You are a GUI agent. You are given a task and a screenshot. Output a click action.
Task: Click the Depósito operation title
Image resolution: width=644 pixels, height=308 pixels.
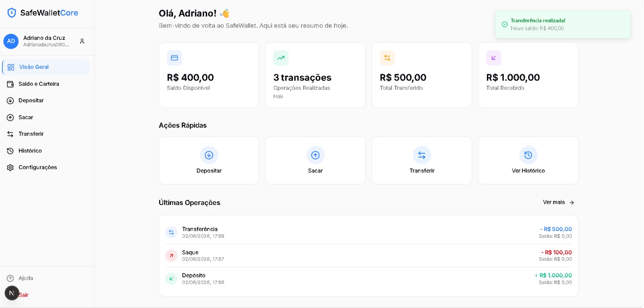(x=194, y=275)
